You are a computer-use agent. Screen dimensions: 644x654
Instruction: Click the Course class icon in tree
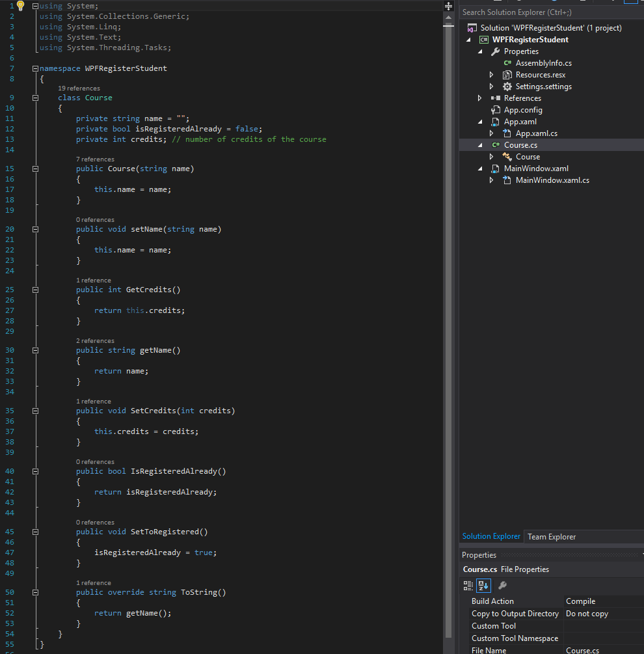coord(507,157)
